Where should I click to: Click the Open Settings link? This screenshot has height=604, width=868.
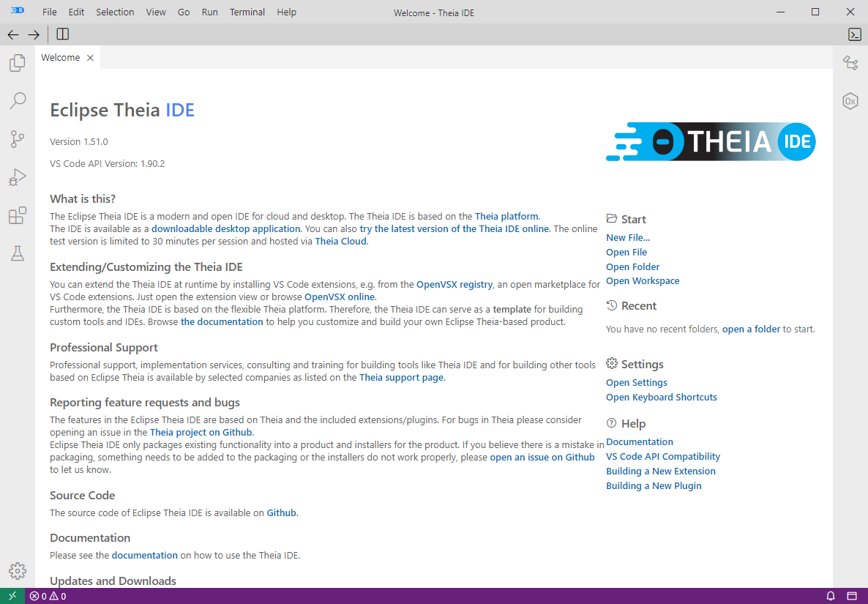tap(637, 383)
